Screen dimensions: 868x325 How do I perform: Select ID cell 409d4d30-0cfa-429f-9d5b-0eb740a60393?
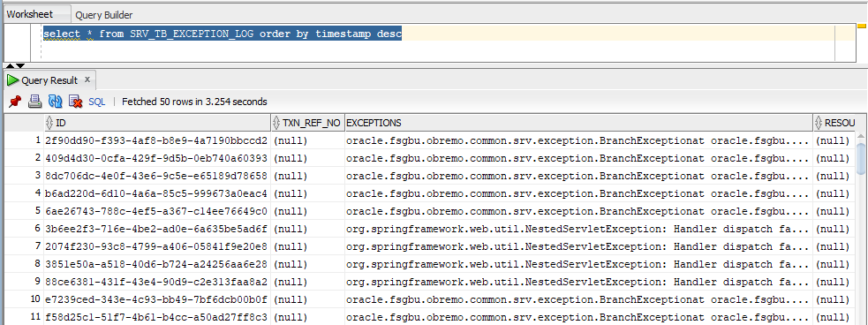tap(157, 158)
